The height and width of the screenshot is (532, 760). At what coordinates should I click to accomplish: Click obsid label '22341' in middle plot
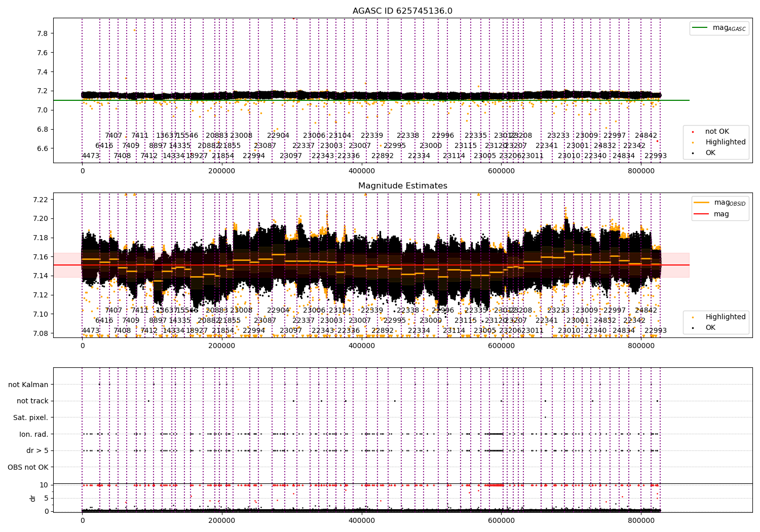tap(547, 321)
